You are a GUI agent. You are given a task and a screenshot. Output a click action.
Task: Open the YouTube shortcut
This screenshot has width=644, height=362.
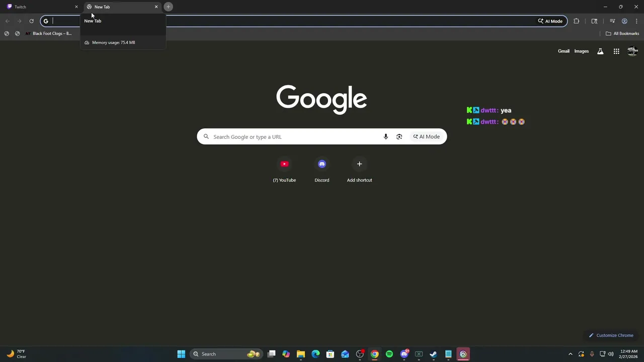click(284, 170)
